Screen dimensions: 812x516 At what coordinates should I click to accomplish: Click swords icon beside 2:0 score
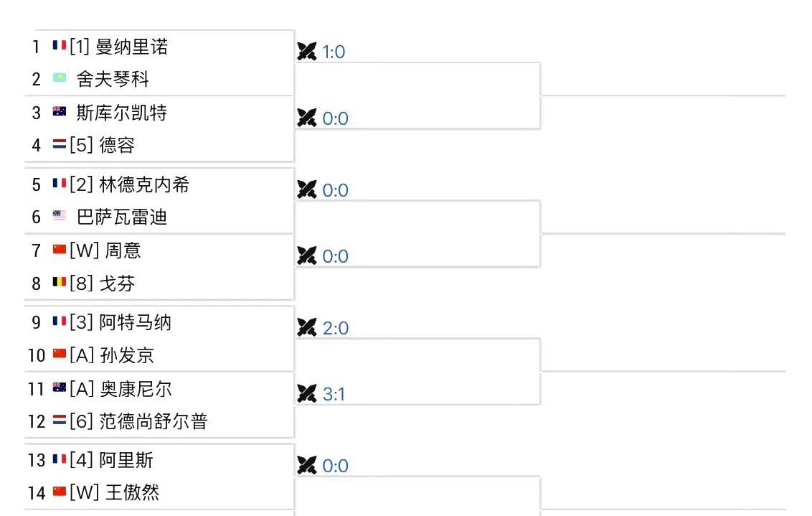pos(307,328)
